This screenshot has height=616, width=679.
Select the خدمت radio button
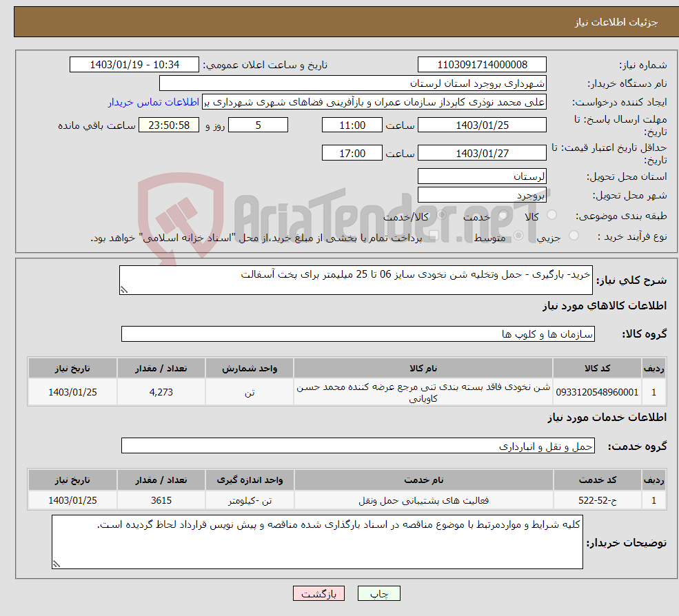(x=503, y=215)
